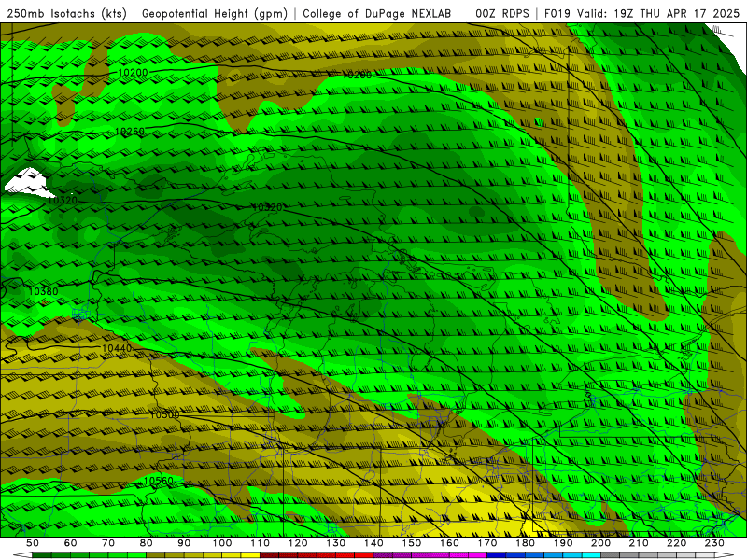
Task: Click the 10560 height contour label
Action: click(x=159, y=481)
